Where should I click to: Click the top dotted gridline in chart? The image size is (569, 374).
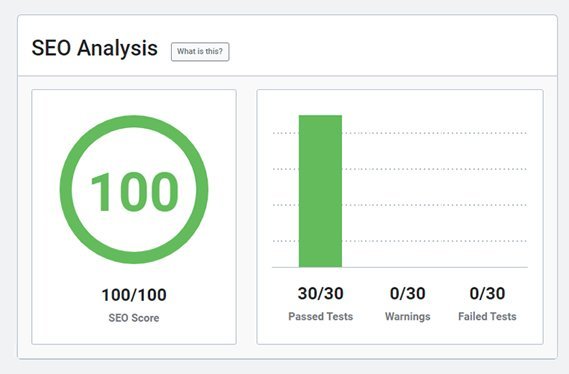coord(400,133)
